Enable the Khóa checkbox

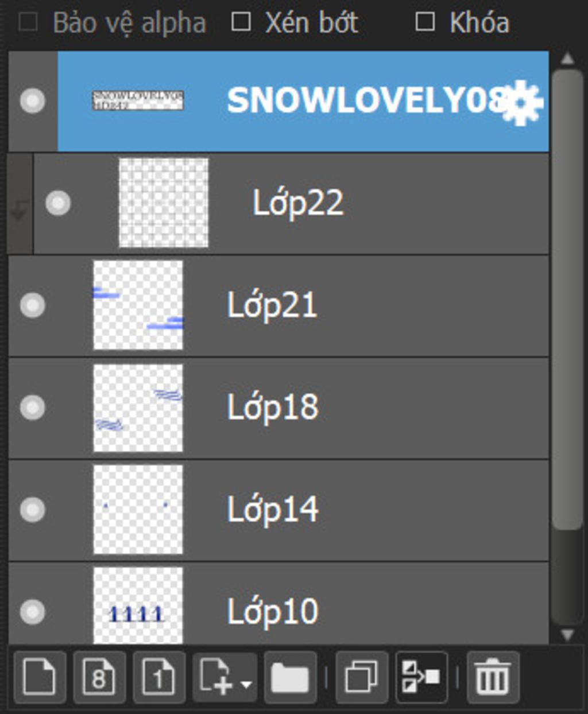click(424, 22)
